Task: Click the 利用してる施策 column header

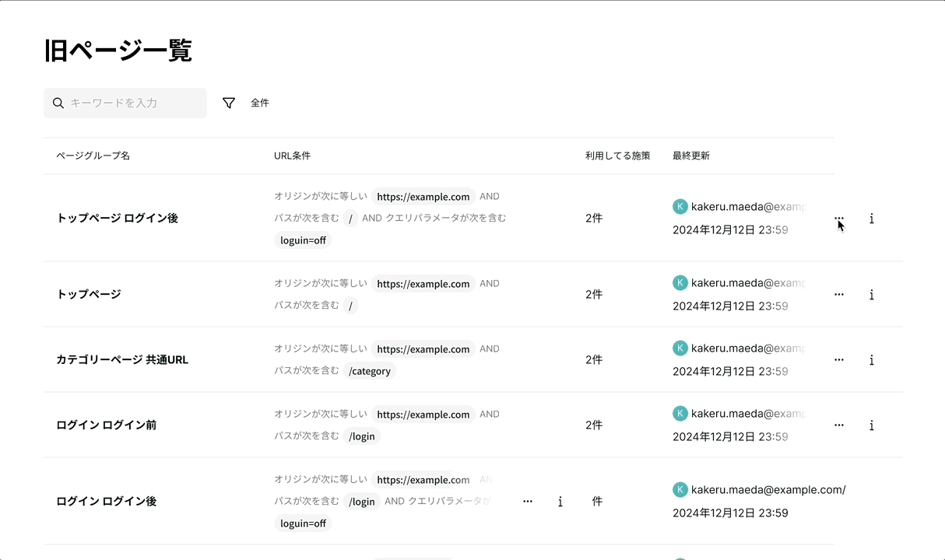Action: tap(617, 156)
